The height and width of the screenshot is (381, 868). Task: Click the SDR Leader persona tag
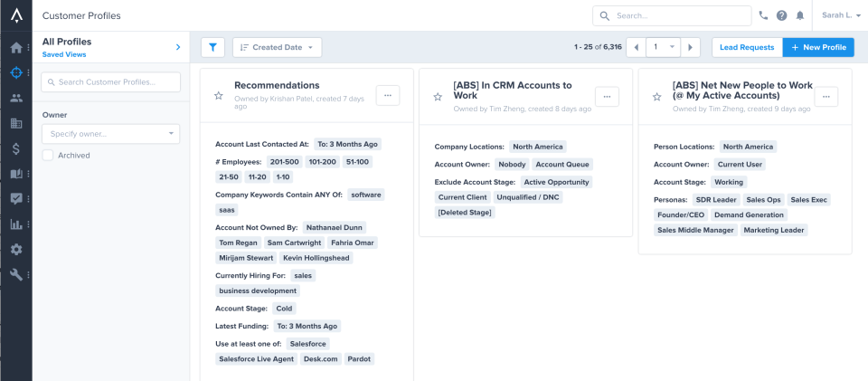715,199
